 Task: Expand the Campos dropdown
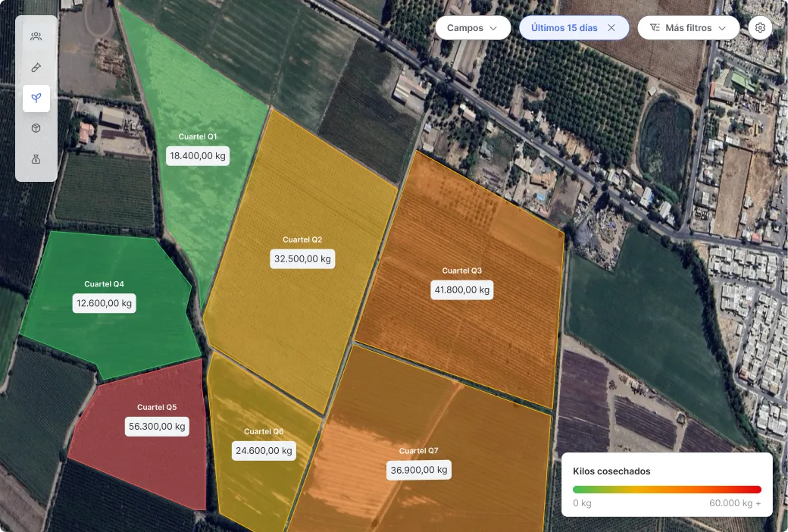(473, 27)
